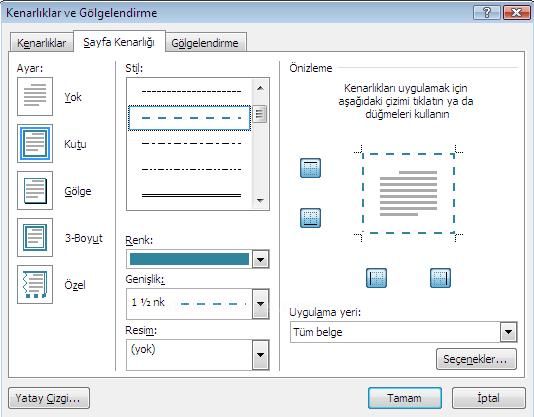534x417 pixels.
Task: Open the Seçenekler options button
Action: point(476,359)
